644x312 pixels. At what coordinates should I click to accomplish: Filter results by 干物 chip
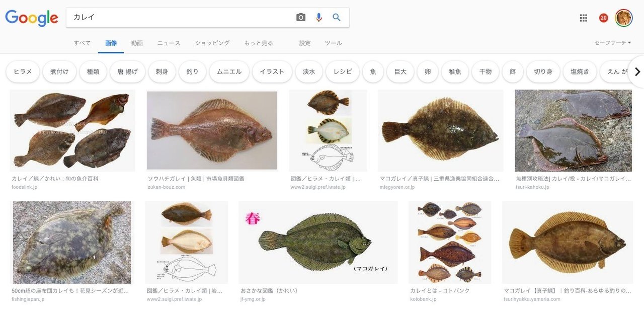pos(486,72)
